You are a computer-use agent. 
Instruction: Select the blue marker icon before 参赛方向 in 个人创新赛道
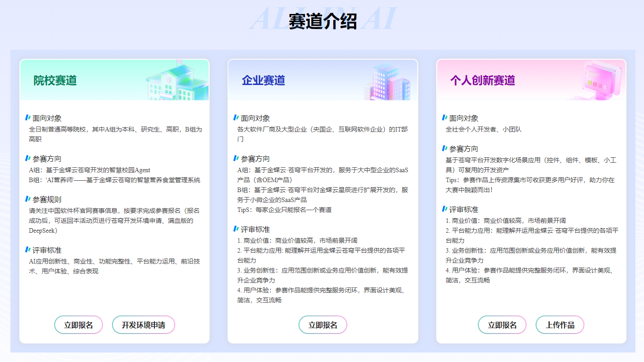click(x=443, y=148)
